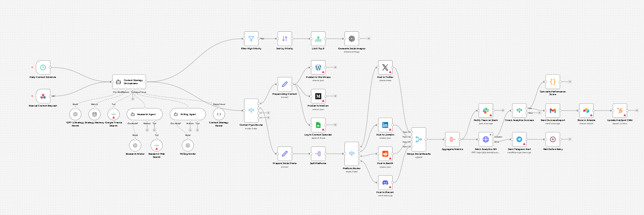This screenshot has width=644, height=215.
Task: Click the Post to LinkedIn node
Action: point(385,125)
